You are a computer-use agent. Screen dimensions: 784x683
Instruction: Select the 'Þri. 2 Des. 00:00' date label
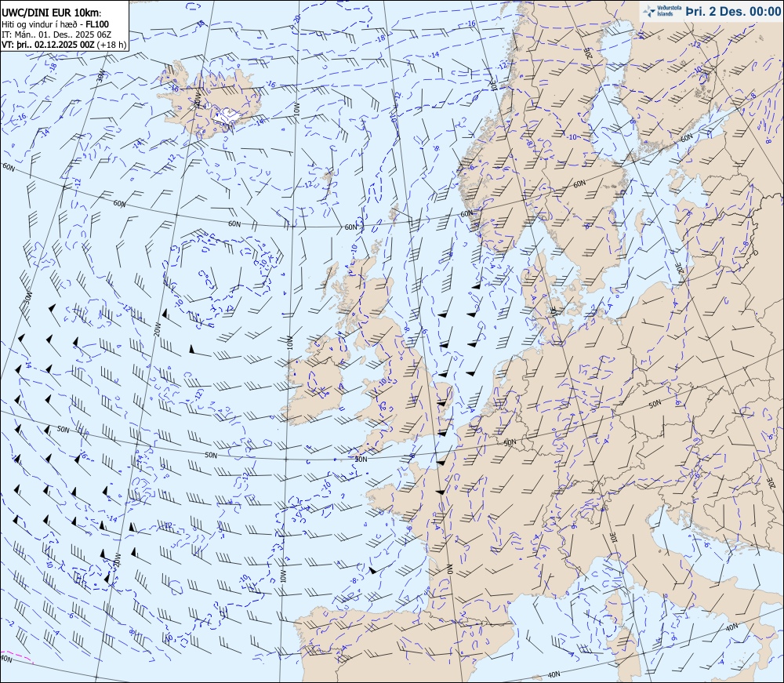point(732,12)
